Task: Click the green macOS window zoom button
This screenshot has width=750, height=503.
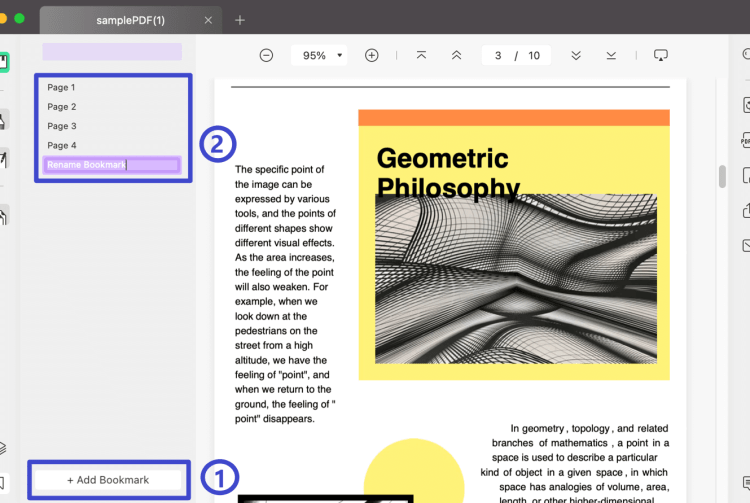Action: click(19, 19)
